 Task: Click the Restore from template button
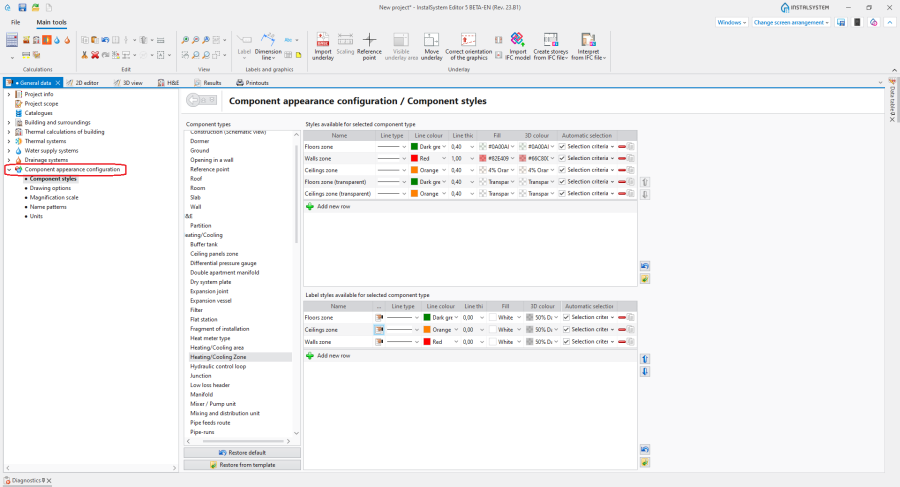click(x=242, y=465)
